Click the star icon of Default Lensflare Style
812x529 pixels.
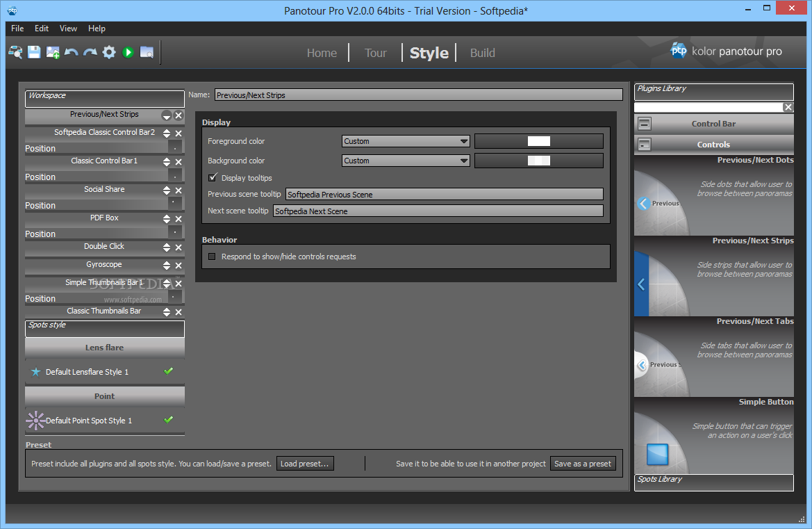coord(35,372)
